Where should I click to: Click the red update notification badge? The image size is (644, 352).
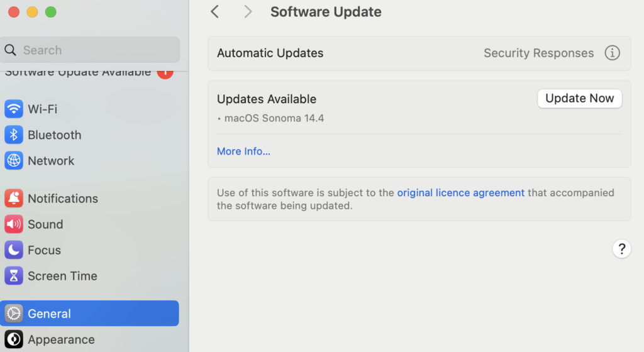(165, 72)
